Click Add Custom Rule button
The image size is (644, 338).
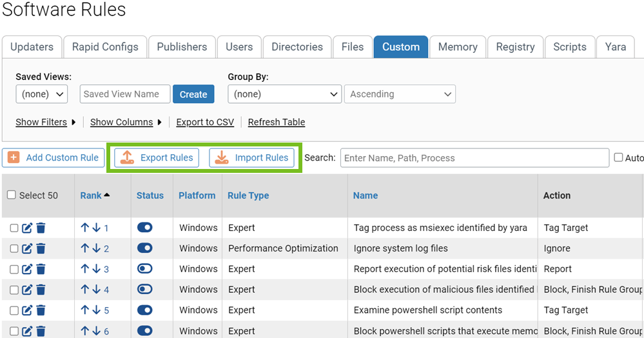coord(54,157)
